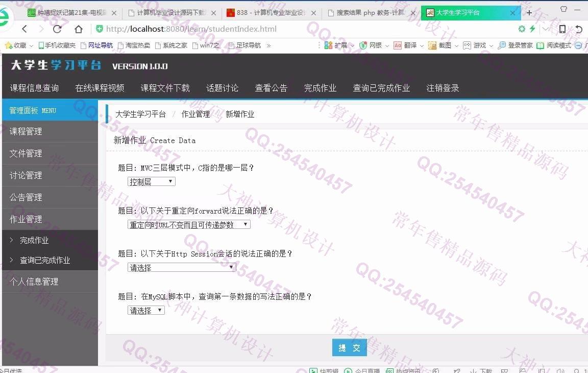Click the 截图 screenshot tool
The image size is (588, 373).
[x=440, y=45]
